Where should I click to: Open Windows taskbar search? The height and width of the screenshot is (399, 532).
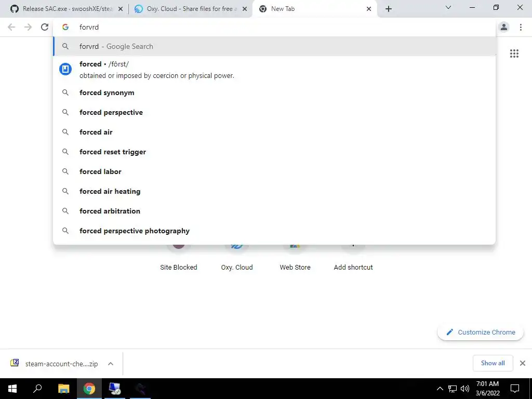(37, 389)
